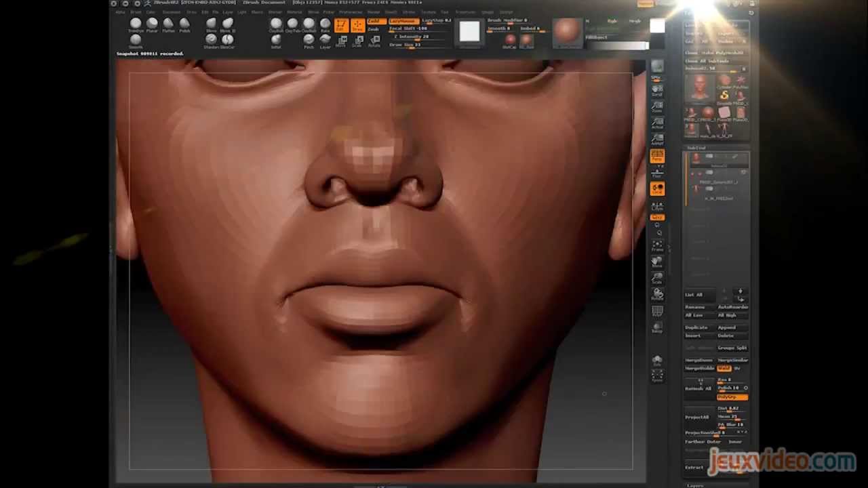868x488 pixels.
Task: Toggle Local symmetry button
Action: 657,189
